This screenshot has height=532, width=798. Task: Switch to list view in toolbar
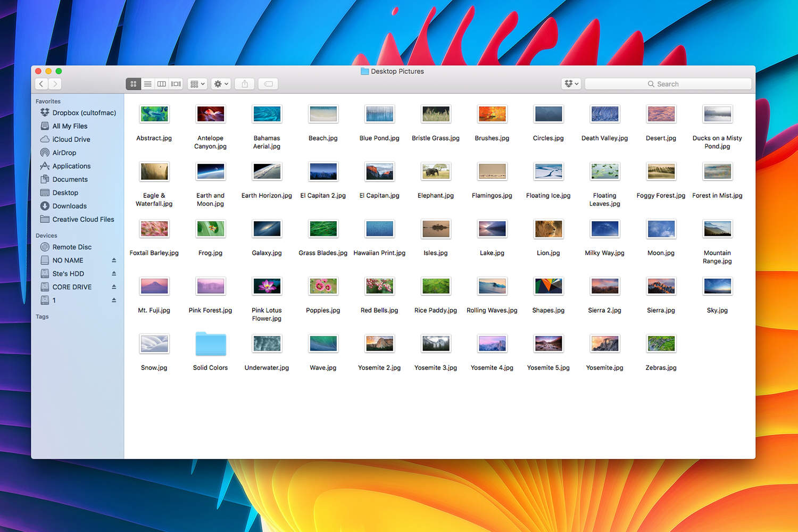tap(147, 84)
